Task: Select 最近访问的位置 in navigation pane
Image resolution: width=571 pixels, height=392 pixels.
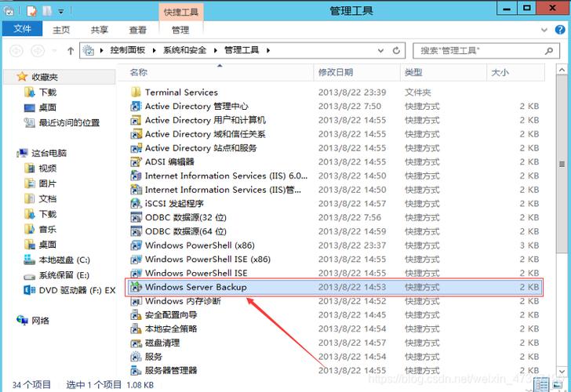Action: click(69, 122)
